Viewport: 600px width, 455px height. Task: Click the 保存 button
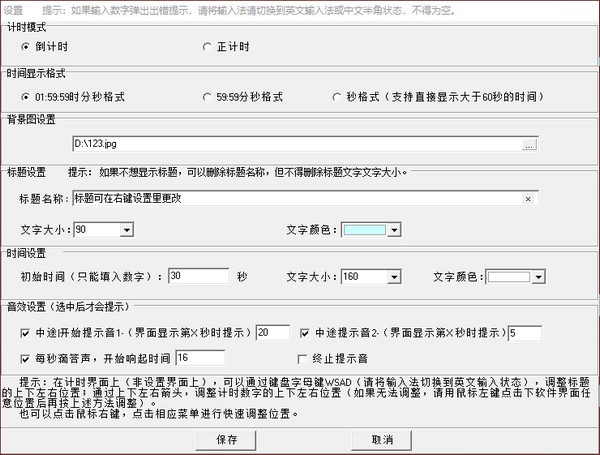coord(226,439)
